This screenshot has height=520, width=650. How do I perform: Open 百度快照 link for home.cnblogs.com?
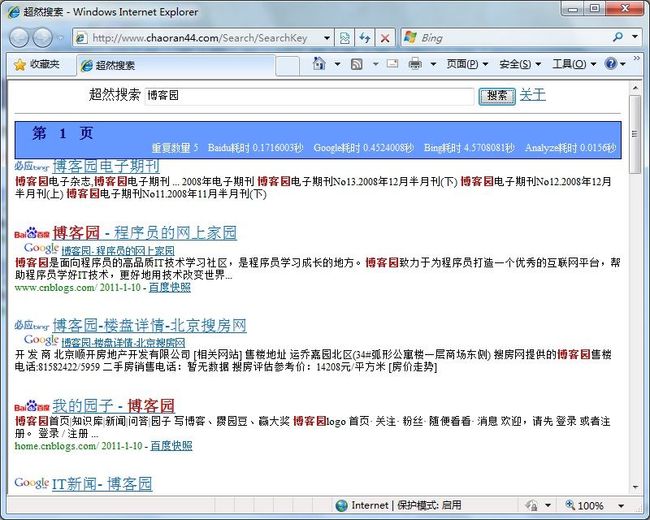click(x=171, y=446)
